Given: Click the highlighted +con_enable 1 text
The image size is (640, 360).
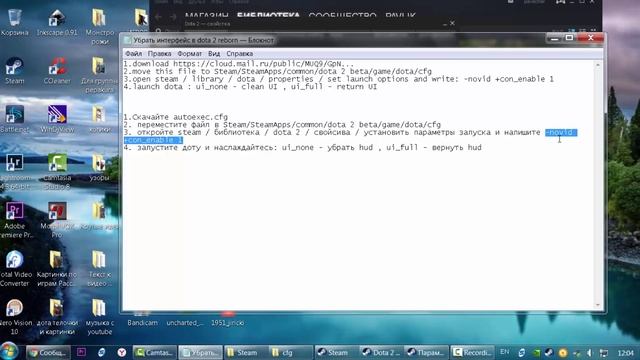Looking at the screenshot, I should point(153,140).
